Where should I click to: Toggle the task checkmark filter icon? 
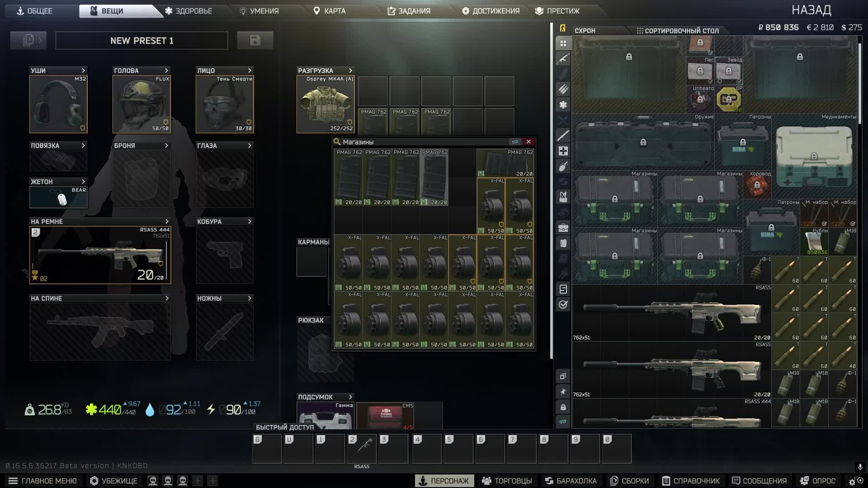click(x=563, y=305)
